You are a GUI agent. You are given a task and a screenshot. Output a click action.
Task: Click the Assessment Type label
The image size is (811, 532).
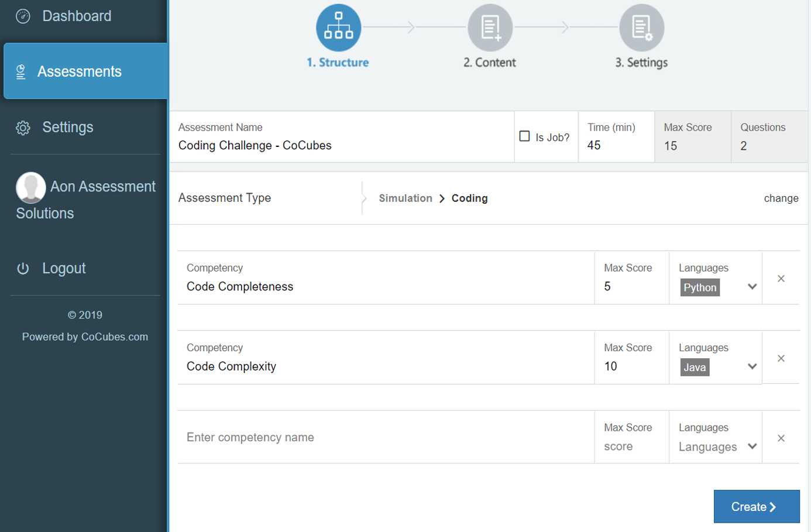tap(225, 198)
